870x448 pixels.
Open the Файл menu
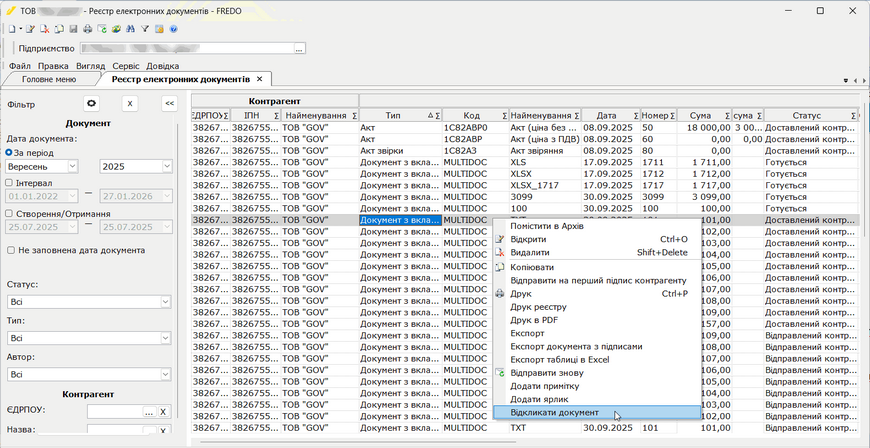pos(19,66)
